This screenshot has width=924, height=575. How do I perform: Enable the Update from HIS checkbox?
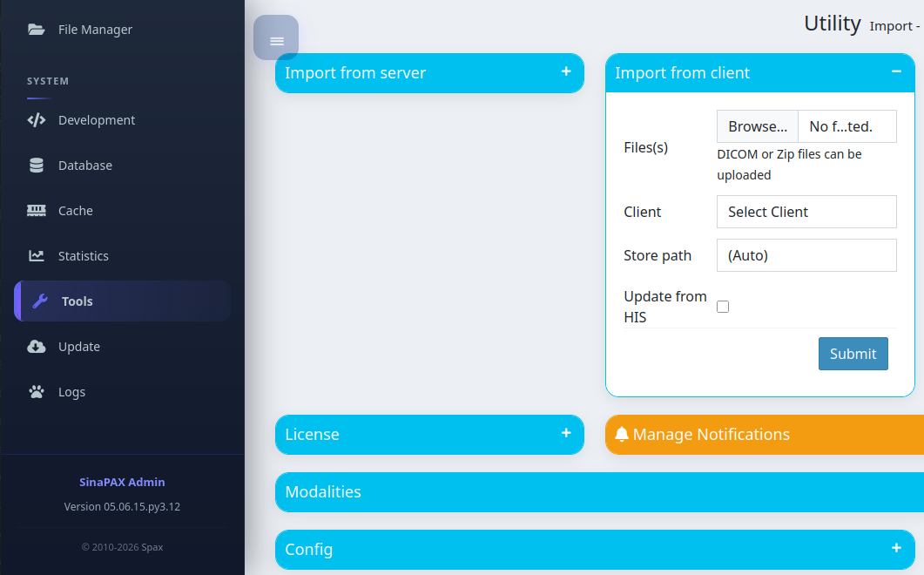(723, 307)
